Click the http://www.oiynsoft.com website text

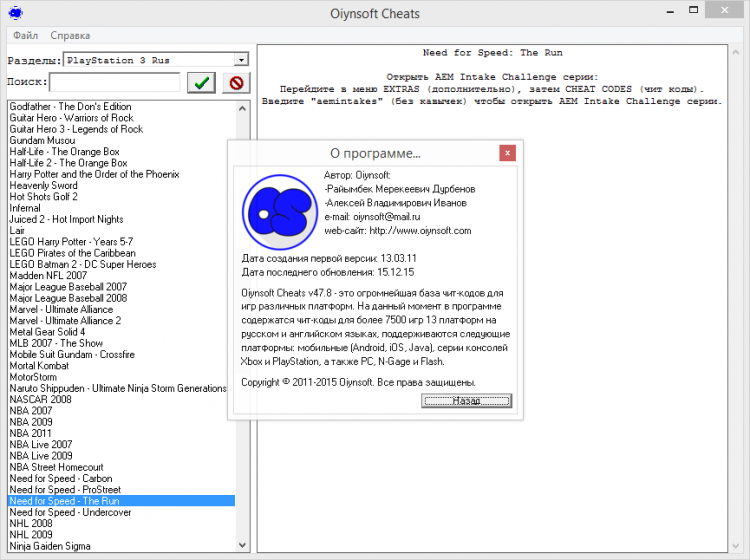pyautogui.click(x=420, y=231)
